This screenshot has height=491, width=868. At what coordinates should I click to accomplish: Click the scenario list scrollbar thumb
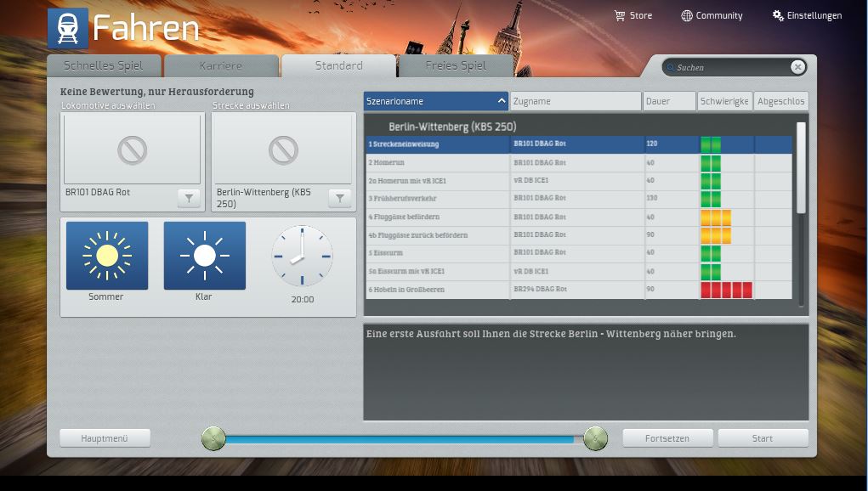coord(801,167)
